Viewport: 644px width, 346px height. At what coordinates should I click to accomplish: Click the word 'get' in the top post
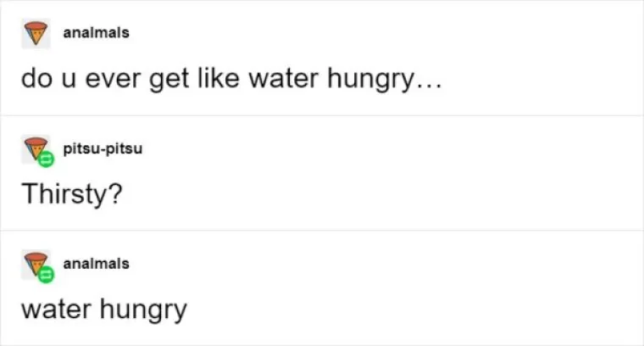coord(169,80)
